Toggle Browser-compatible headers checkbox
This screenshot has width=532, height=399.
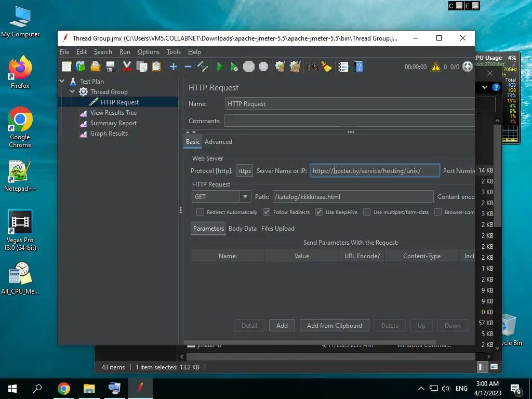[x=438, y=212]
